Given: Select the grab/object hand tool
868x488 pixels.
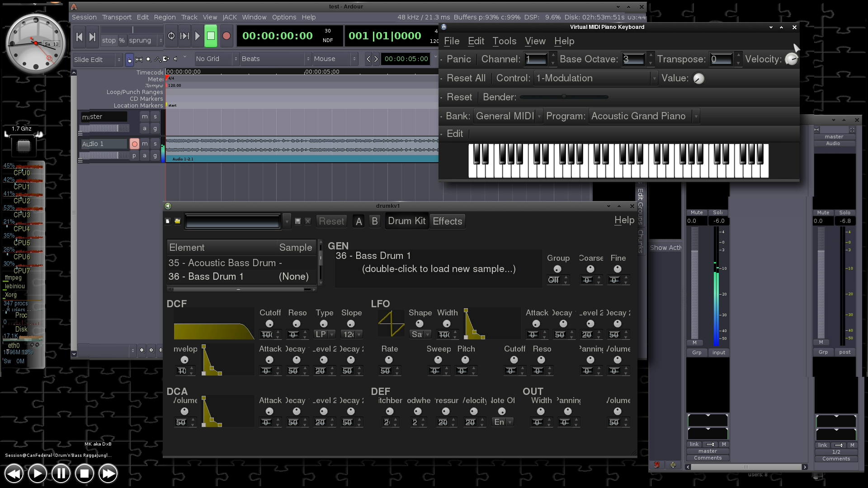Looking at the screenshot, I should (x=130, y=59).
